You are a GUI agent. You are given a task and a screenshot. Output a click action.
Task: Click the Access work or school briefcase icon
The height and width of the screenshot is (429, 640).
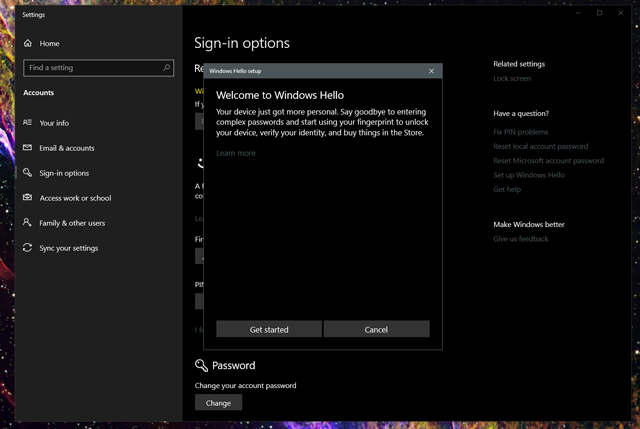pos(28,198)
